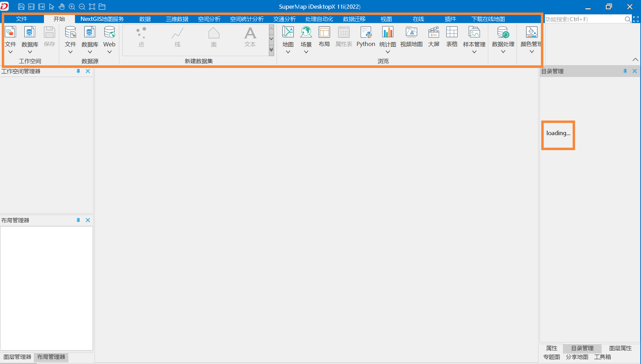The image size is (641, 364).
Task: Open a new 场景 scene window
Action: pos(306,32)
